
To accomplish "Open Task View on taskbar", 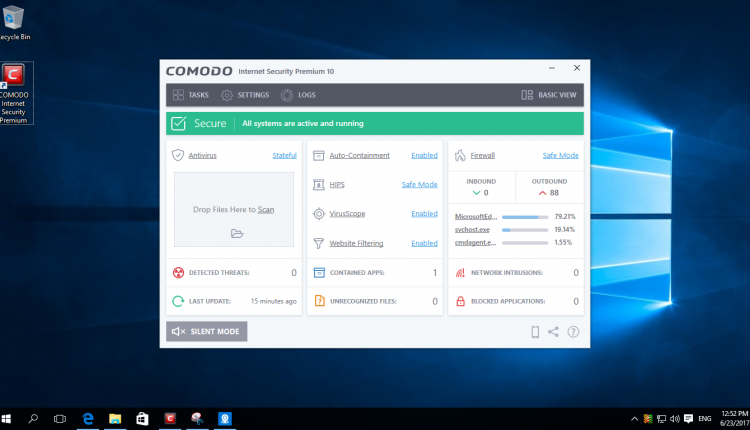I will (60, 419).
